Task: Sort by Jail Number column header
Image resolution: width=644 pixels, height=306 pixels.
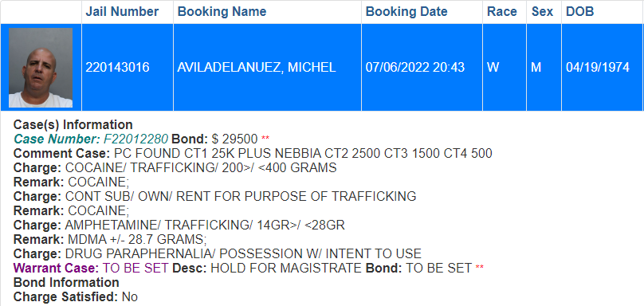Action: (x=122, y=11)
